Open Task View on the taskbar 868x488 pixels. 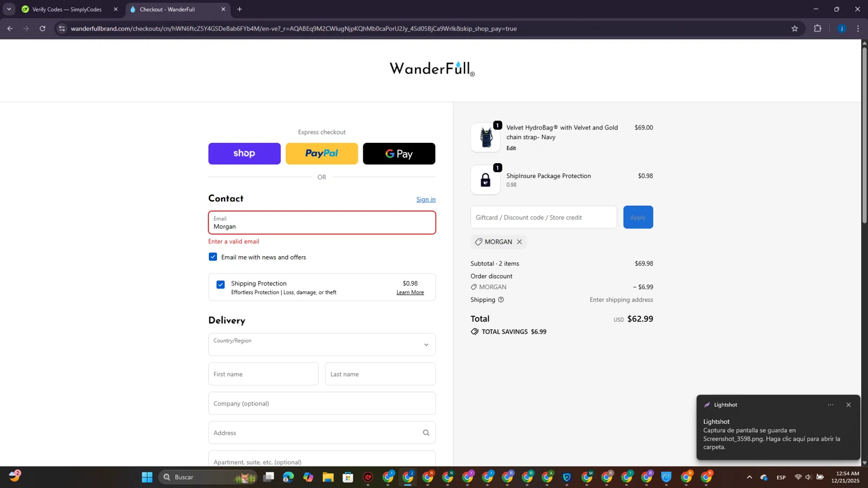click(269, 477)
